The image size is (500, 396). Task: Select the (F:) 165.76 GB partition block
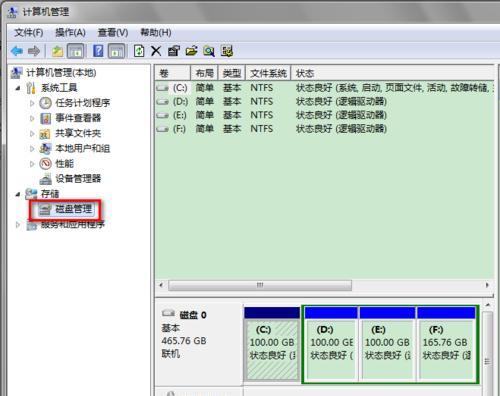(446, 344)
